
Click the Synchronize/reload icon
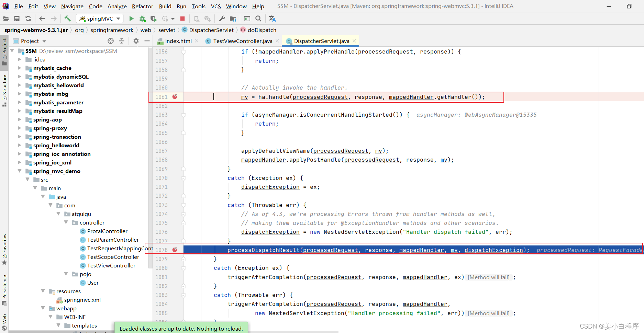tap(28, 19)
